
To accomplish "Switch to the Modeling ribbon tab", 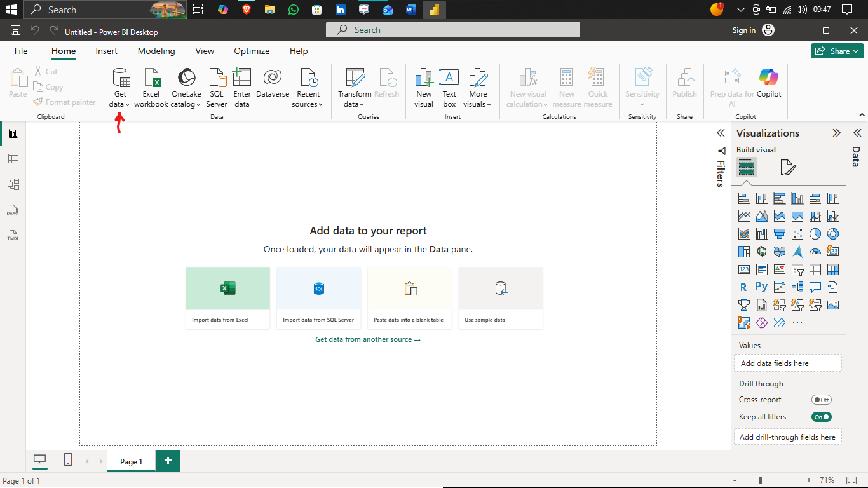I will pyautogui.click(x=156, y=51).
